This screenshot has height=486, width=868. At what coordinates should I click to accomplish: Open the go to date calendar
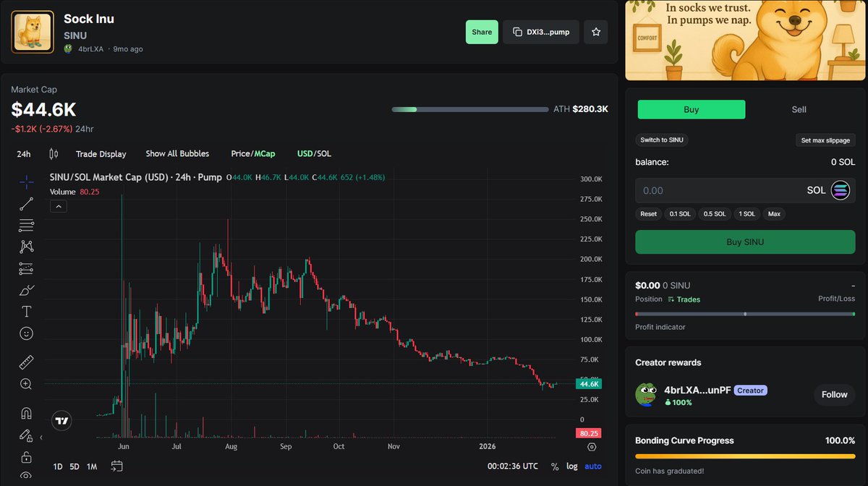click(116, 466)
